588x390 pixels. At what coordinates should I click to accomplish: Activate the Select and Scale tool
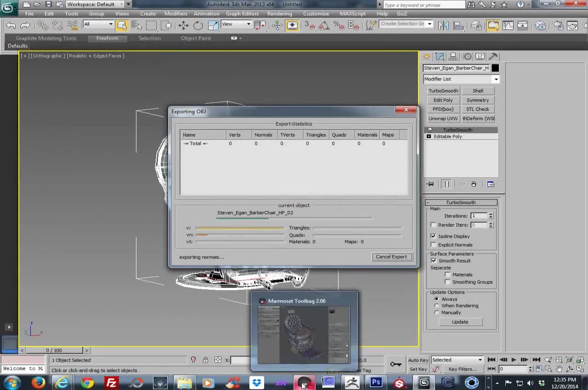(x=213, y=25)
